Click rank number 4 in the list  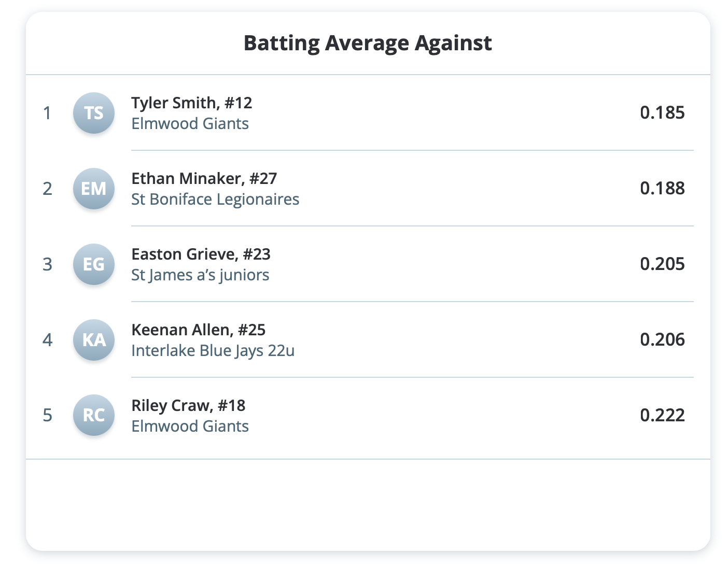pos(48,340)
